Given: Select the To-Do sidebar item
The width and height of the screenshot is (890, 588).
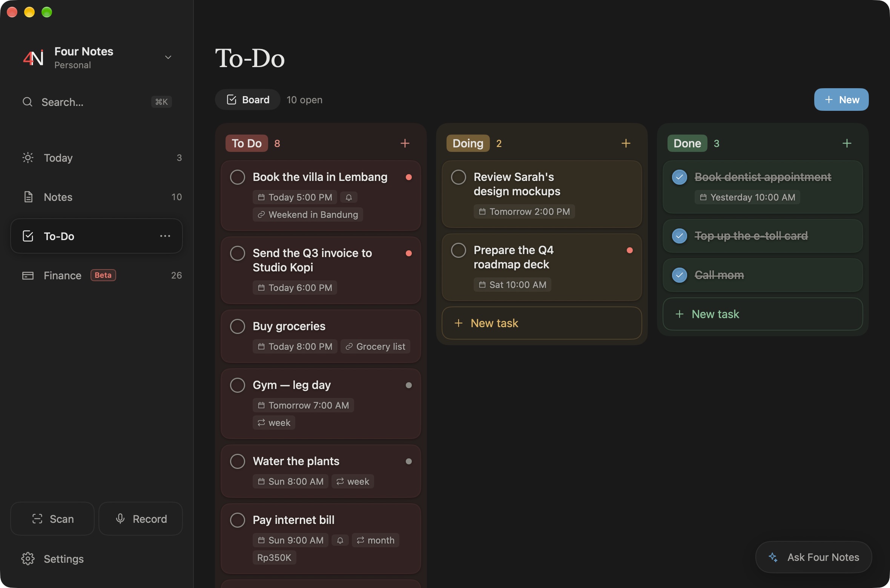Looking at the screenshot, I should 97,236.
